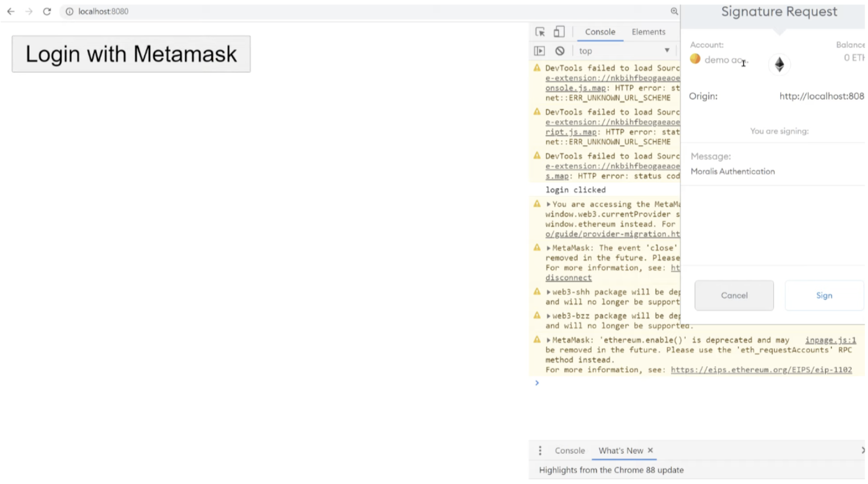Image resolution: width=868 pixels, height=484 pixels.
Task: Click the Sign button in Signature Request
Action: 824,295
